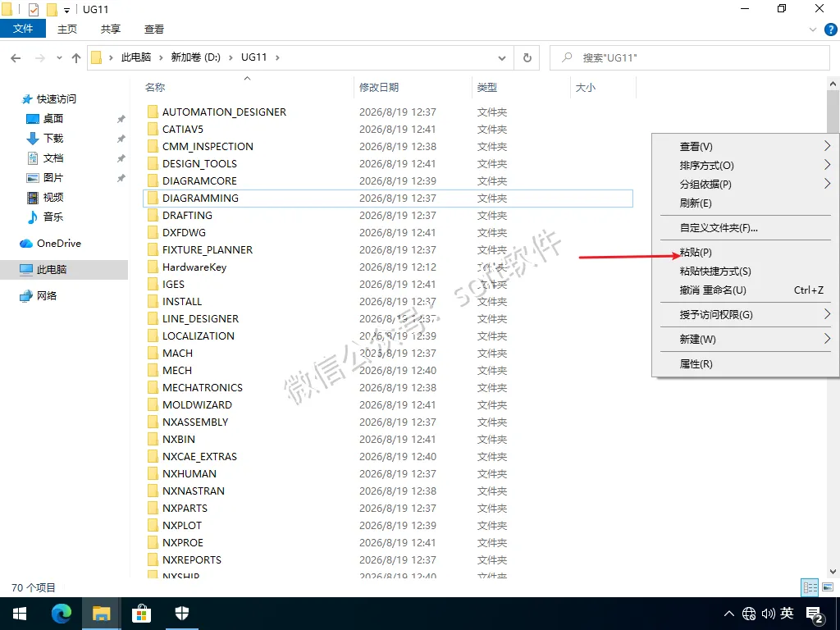Switch to details view button
Viewport: 840px width, 630px height.
[810, 587]
